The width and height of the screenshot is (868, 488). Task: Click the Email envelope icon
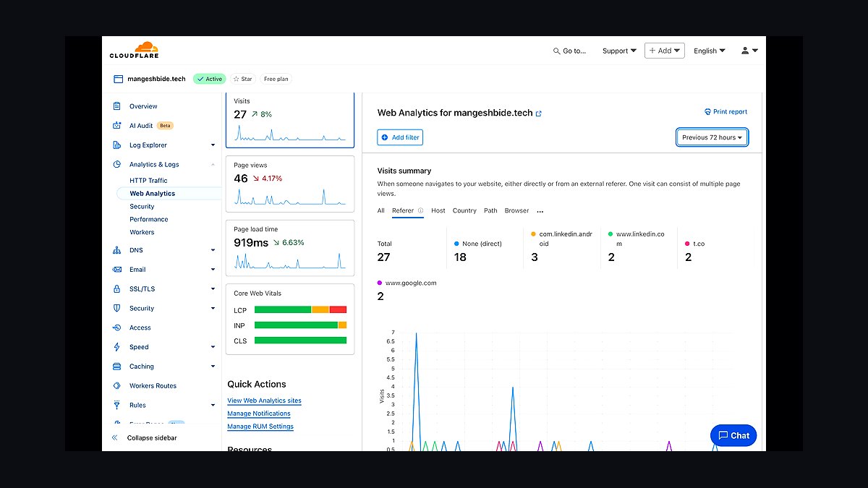pos(117,270)
